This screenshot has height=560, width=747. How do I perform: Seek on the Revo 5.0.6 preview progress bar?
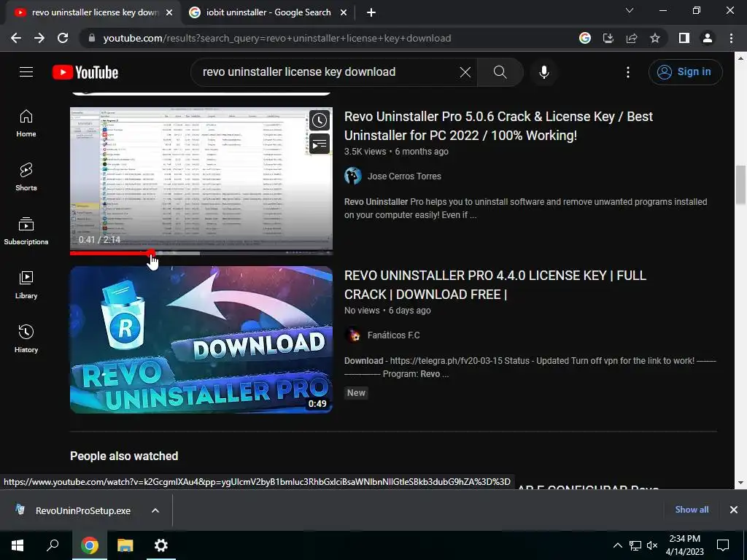(201, 253)
